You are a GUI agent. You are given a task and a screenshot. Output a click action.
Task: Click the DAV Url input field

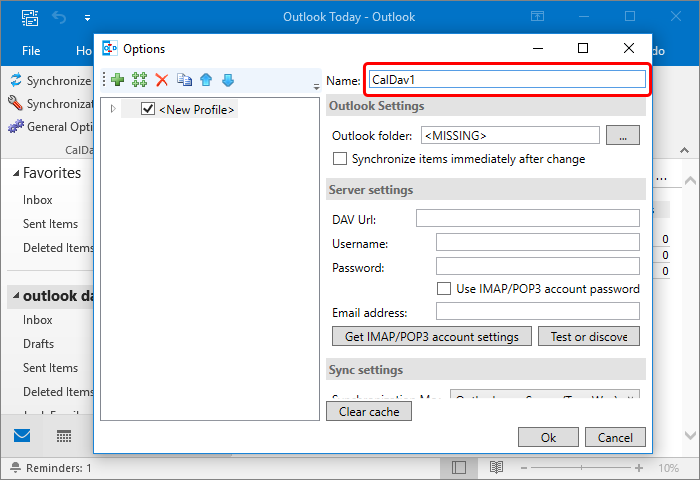pyautogui.click(x=528, y=218)
